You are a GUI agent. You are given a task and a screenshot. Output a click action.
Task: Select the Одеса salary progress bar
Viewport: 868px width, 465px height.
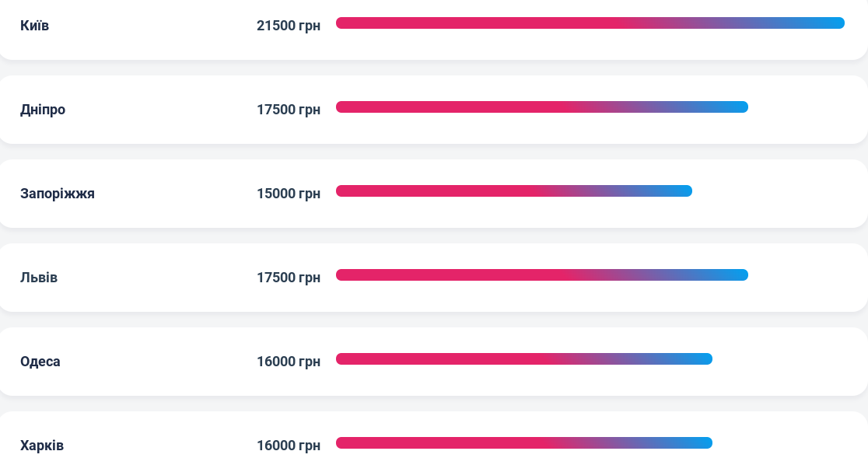[523, 359]
